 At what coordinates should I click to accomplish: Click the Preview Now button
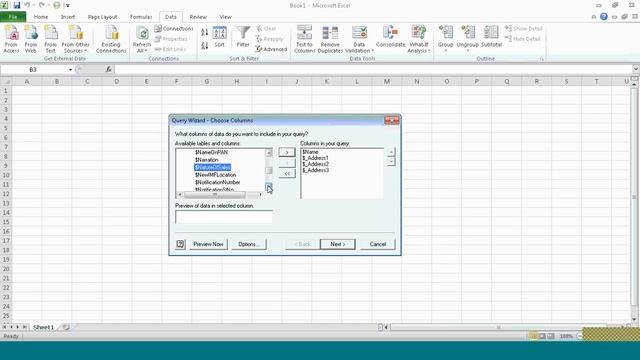(208, 244)
